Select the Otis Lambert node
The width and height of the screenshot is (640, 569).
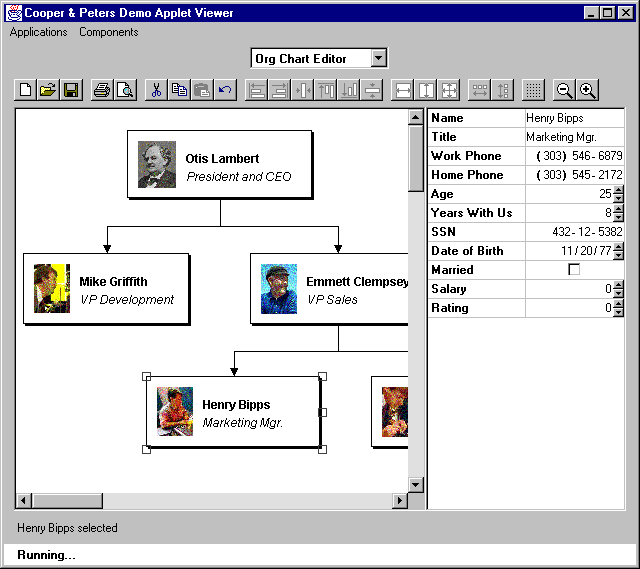click(220, 165)
